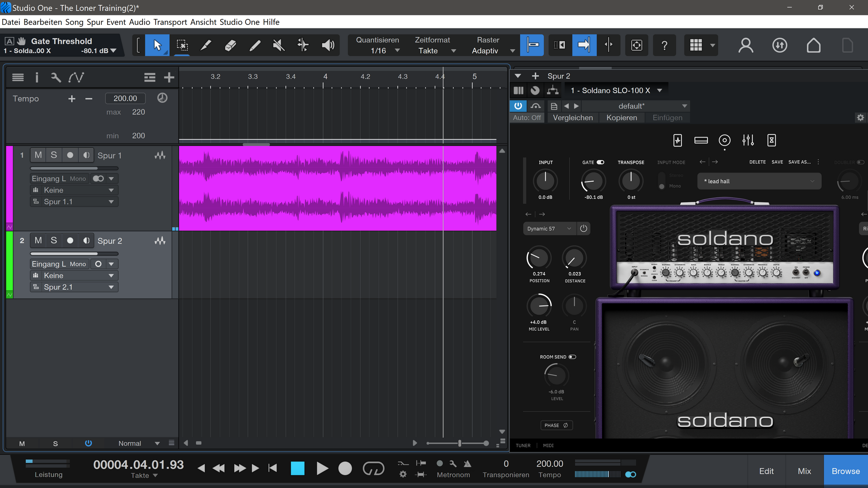Select the Listen speaker tool
The width and height of the screenshot is (868, 488).
click(x=328, y=45)
